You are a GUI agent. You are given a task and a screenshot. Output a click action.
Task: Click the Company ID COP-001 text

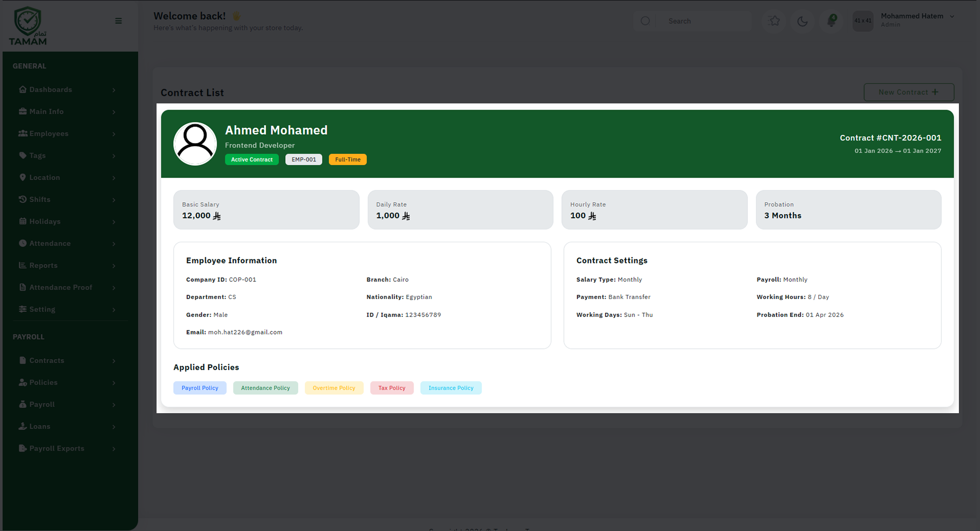pos(221,280)
